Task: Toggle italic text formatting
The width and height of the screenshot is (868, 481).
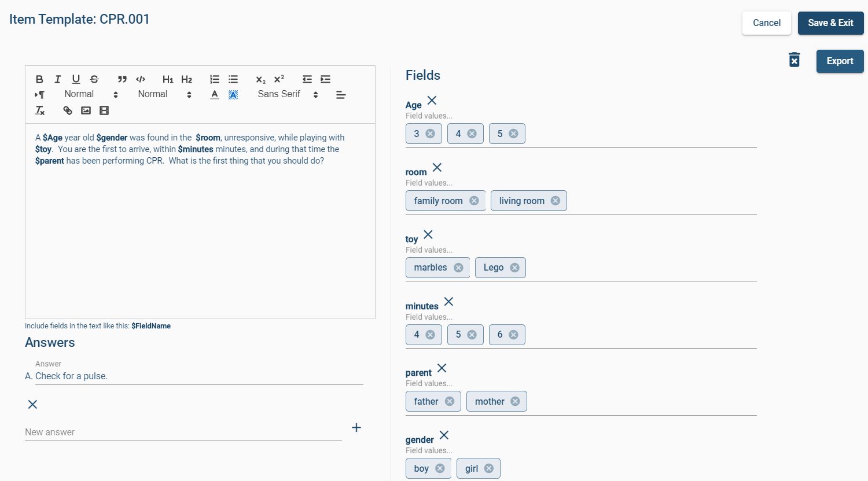Action: (58, 79)
